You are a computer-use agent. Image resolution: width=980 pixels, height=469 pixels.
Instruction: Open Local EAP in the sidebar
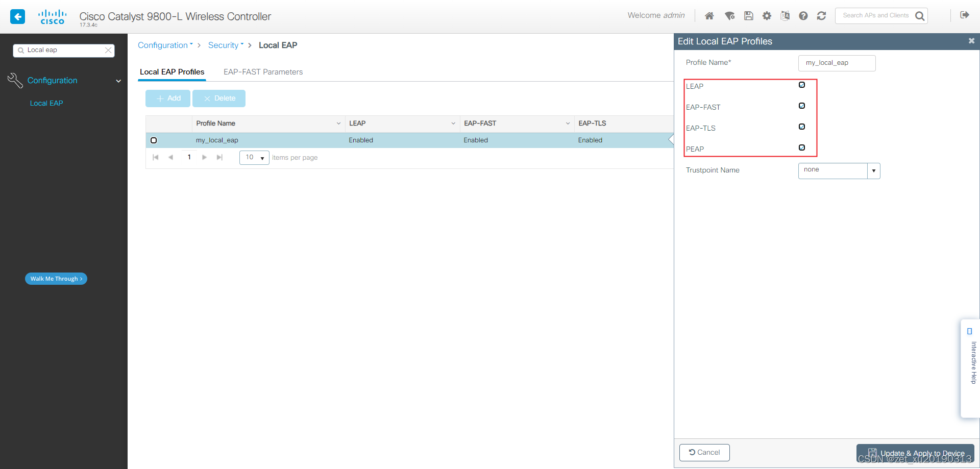point(46,103)
